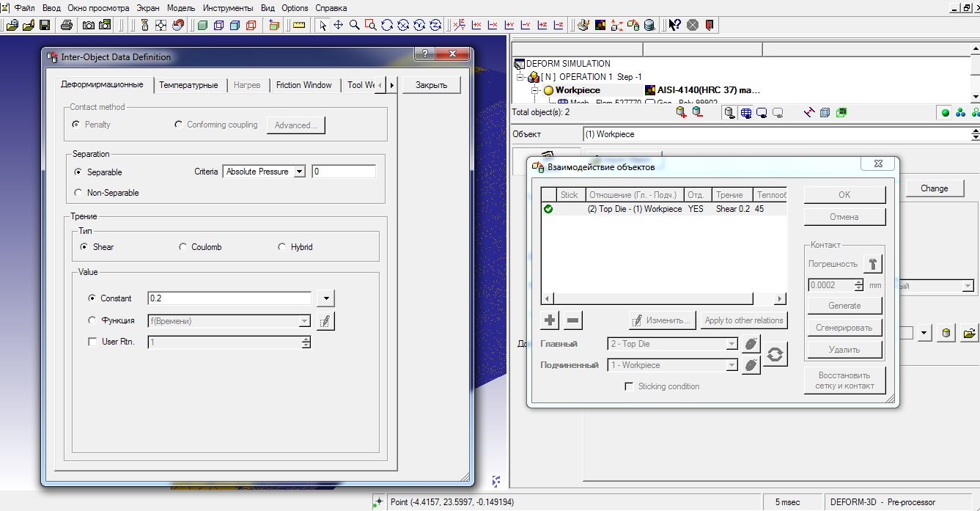
Task: Click the delete object icon
Action: (698, 112)
